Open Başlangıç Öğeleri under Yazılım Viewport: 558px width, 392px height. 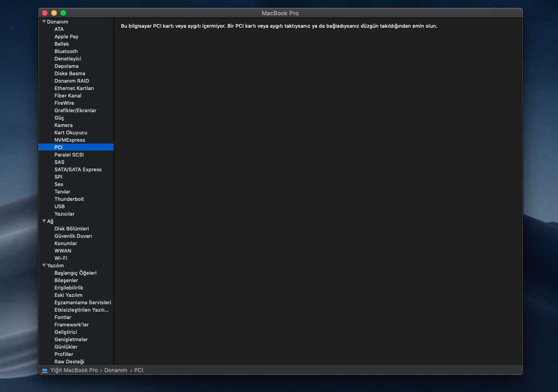click(x=76, y=273)
